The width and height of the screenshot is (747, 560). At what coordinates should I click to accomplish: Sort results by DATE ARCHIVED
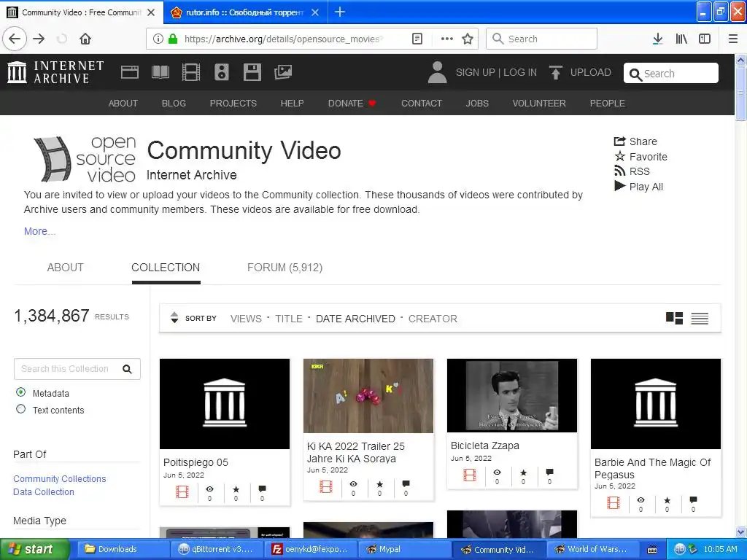[x=355, y=319]
